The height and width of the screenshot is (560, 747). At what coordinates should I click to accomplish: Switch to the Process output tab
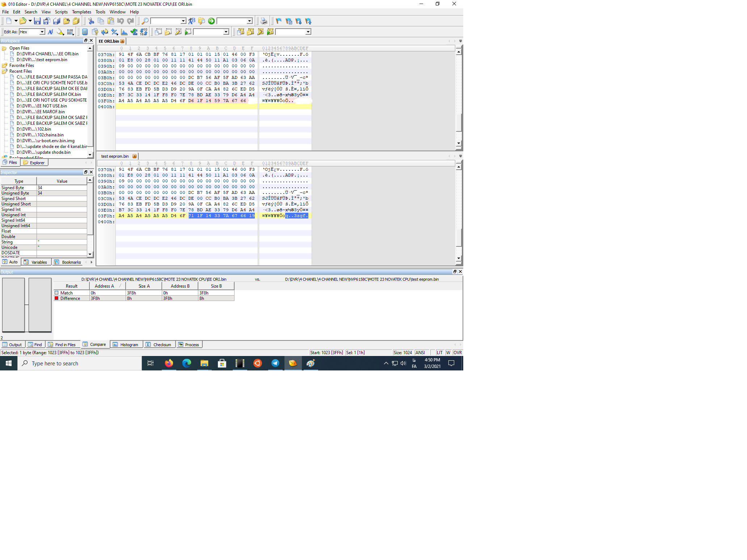pyautogui.click(x=189, y=345)
